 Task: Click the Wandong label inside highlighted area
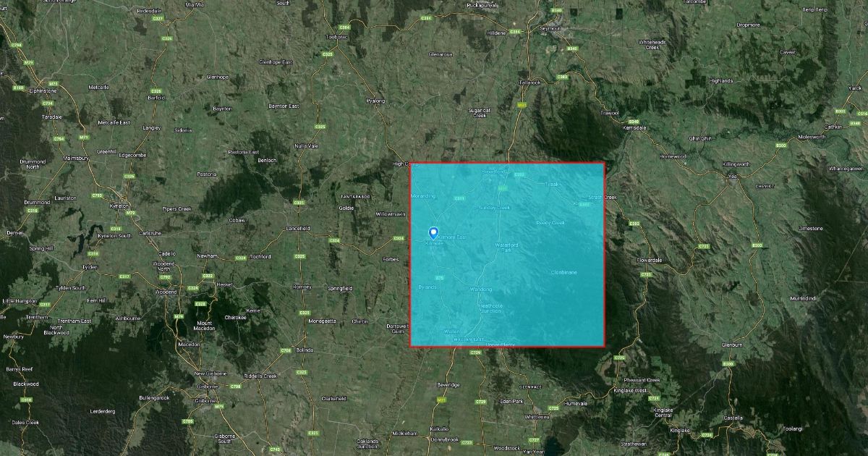pyautogui.click(x=481, y=290)
